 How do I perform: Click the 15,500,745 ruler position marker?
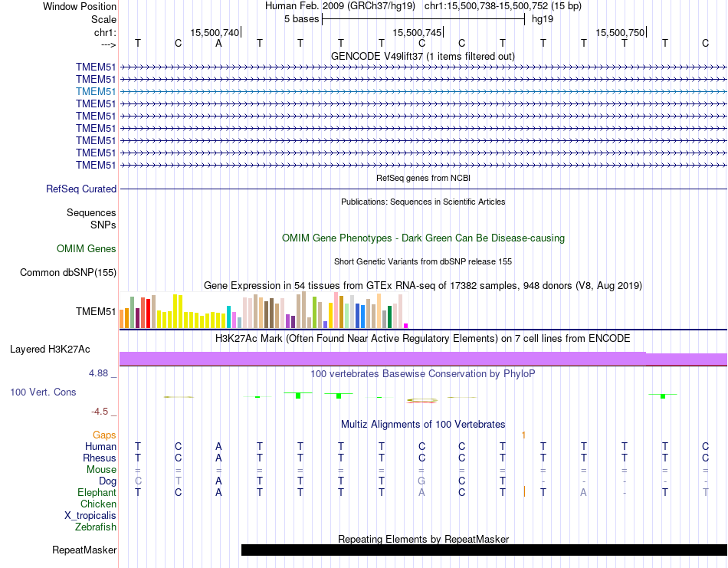coord(417,32)
